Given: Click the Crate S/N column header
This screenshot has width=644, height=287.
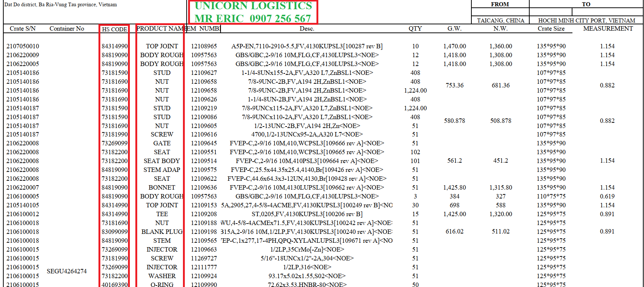Looking at the screenshot, I should 22,29.
